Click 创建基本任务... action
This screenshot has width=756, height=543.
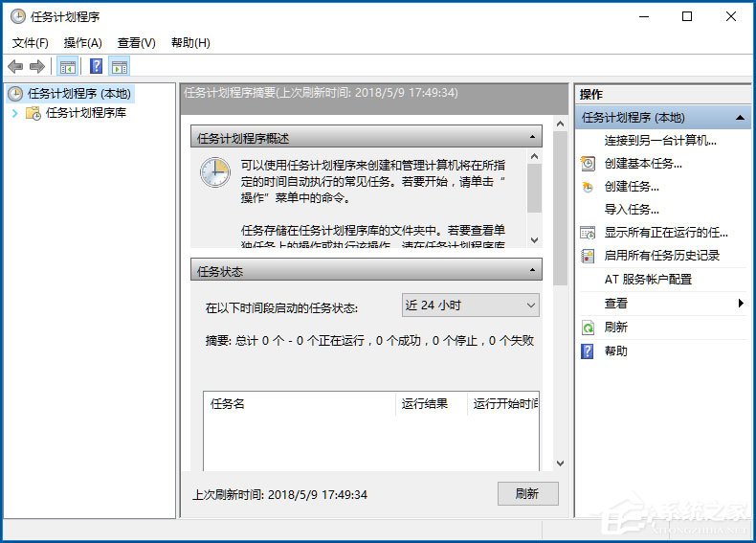643,164
